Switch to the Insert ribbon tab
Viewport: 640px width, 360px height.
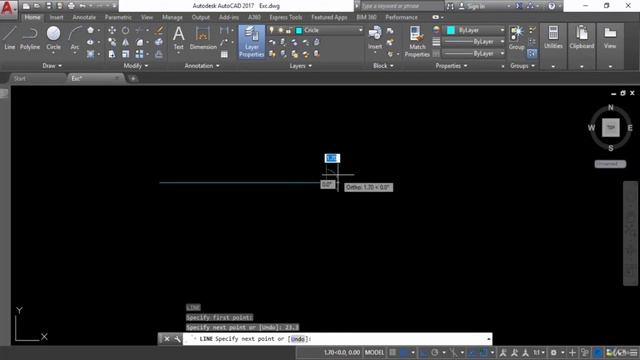tap(56, 17)
